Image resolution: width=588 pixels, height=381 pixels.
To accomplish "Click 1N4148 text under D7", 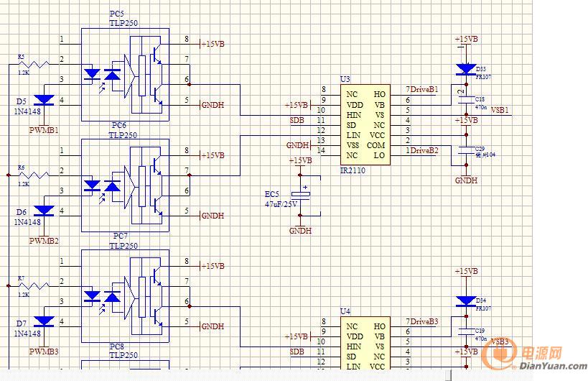I will coord(27,334).
